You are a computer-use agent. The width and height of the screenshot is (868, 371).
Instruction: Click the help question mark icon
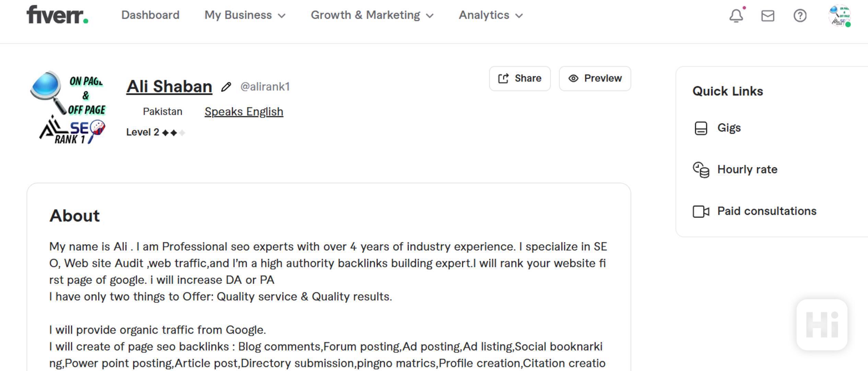(x=800, y=16)
